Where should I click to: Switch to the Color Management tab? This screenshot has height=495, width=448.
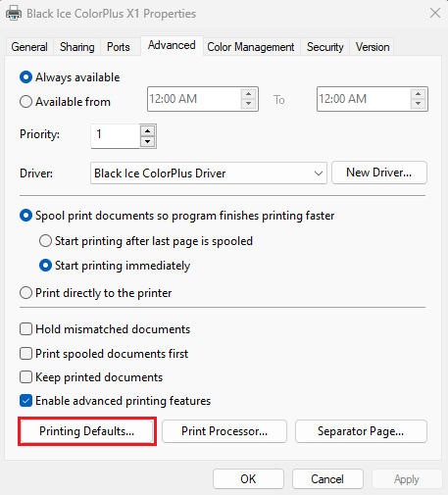pos(251,47)
